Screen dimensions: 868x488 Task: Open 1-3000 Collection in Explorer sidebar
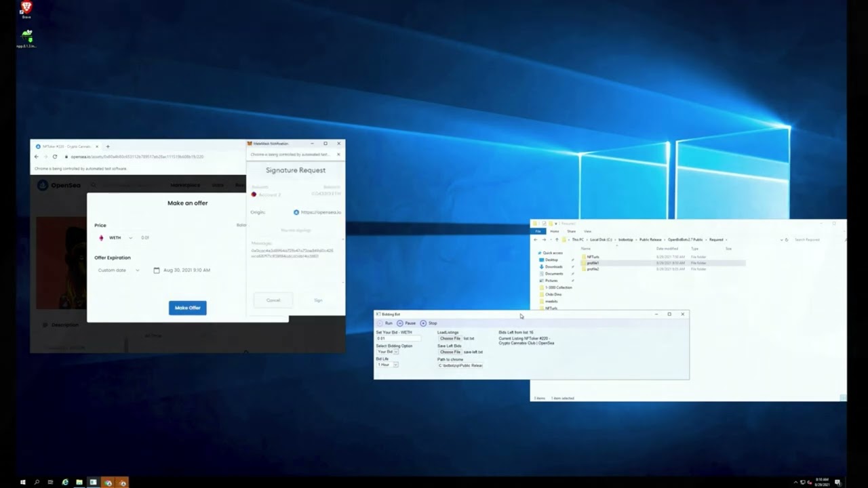[557, 287]
